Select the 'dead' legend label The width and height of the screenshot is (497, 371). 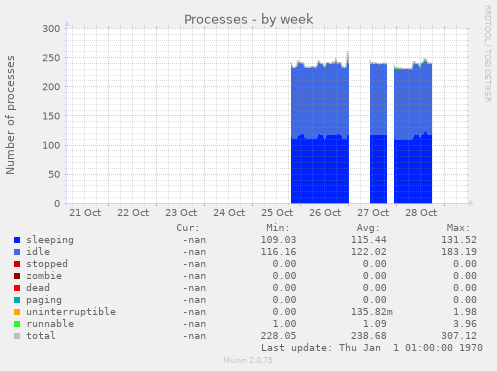[x=38, y=288]
